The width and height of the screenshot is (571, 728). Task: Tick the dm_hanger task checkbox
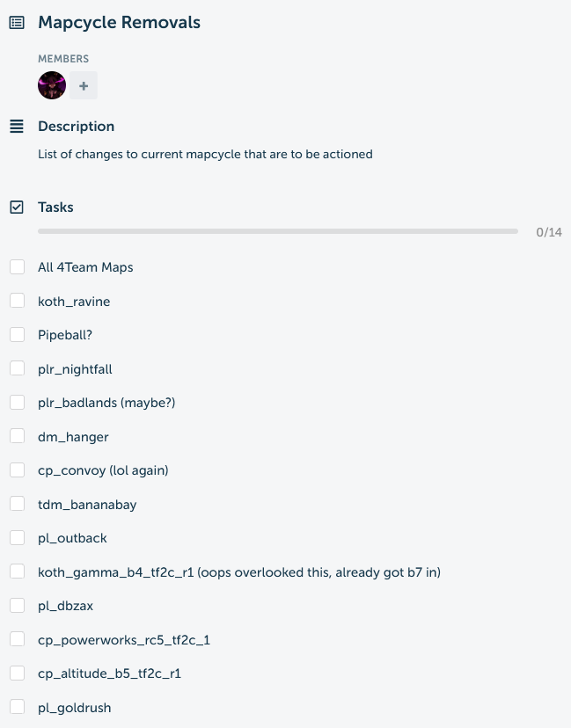[x=18, y=436]
